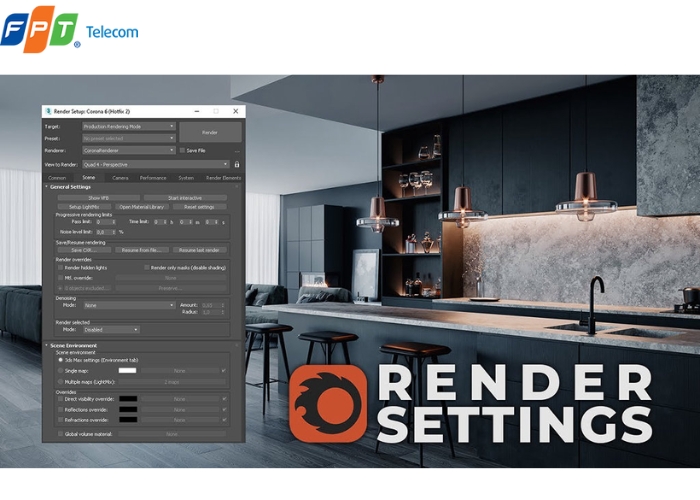The image size is (700, 500).
Task: Collapse the General Settings rollout
Action: pos(70,187)
